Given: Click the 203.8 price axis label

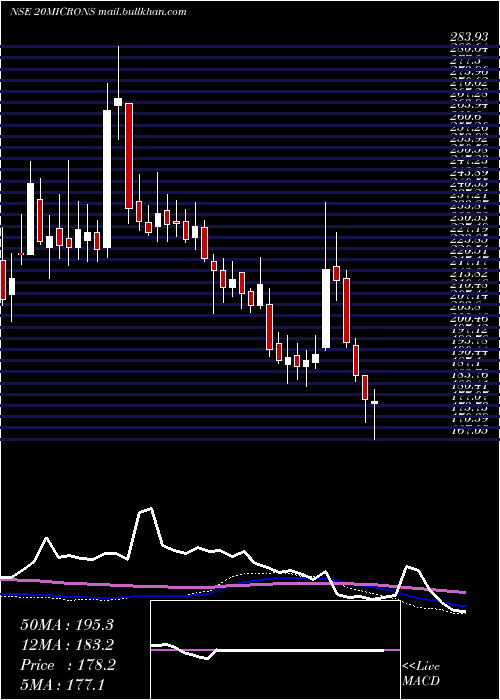Looking at the screenshot, I should [x=468, y=308].
